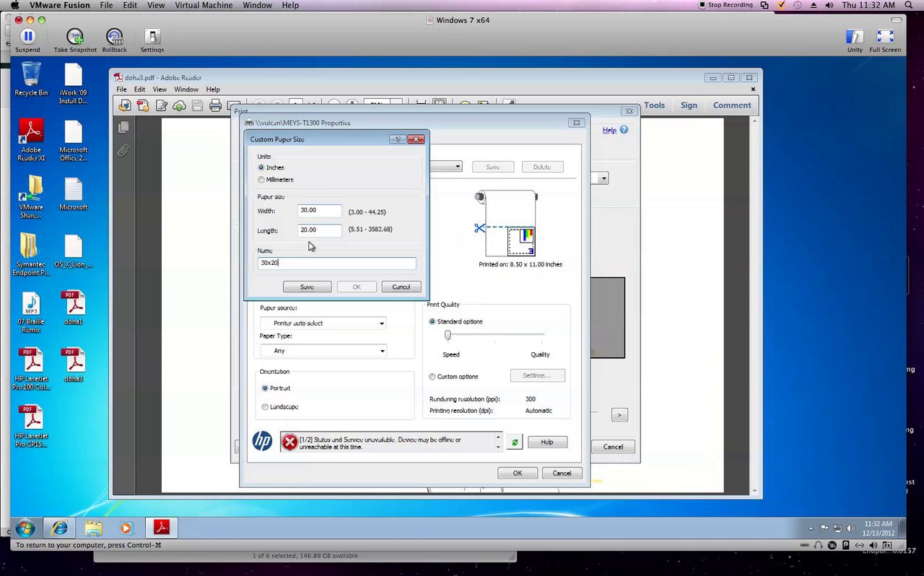Click the cloud upload icon in Adobe Reader toolbar
This screenshot has width=924, height=576.
point(179,105)
